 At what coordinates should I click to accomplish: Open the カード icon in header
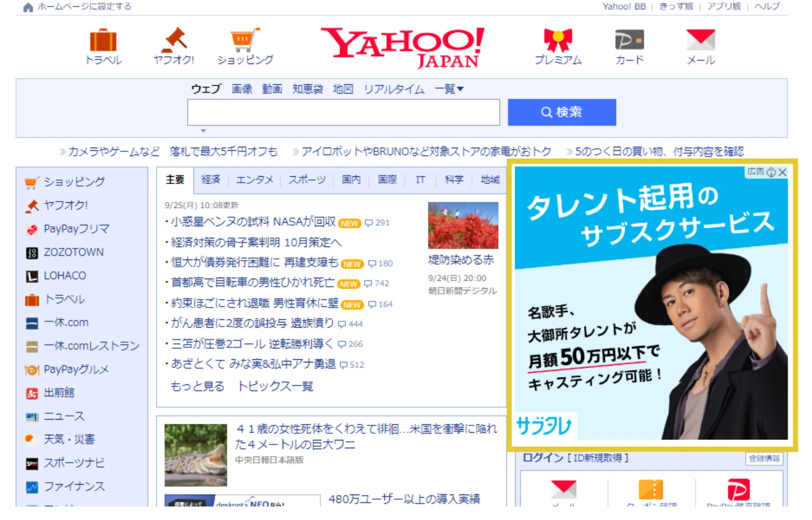pyautogui.click(x=630, y=40)
